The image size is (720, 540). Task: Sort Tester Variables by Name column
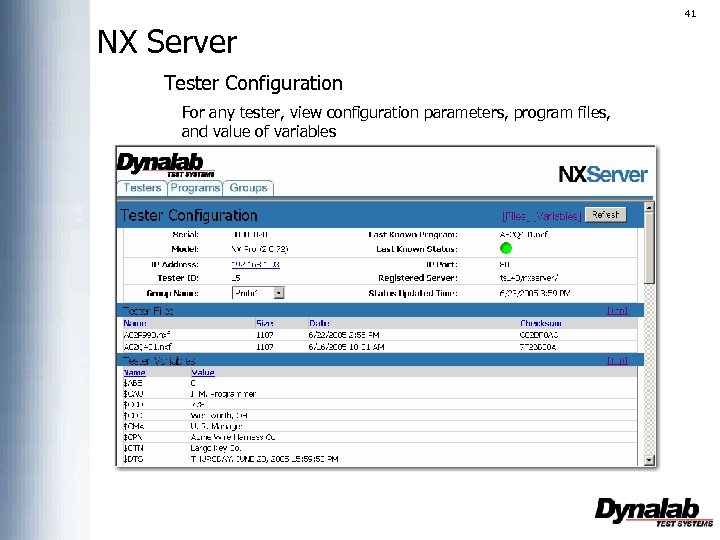point(135,372)
